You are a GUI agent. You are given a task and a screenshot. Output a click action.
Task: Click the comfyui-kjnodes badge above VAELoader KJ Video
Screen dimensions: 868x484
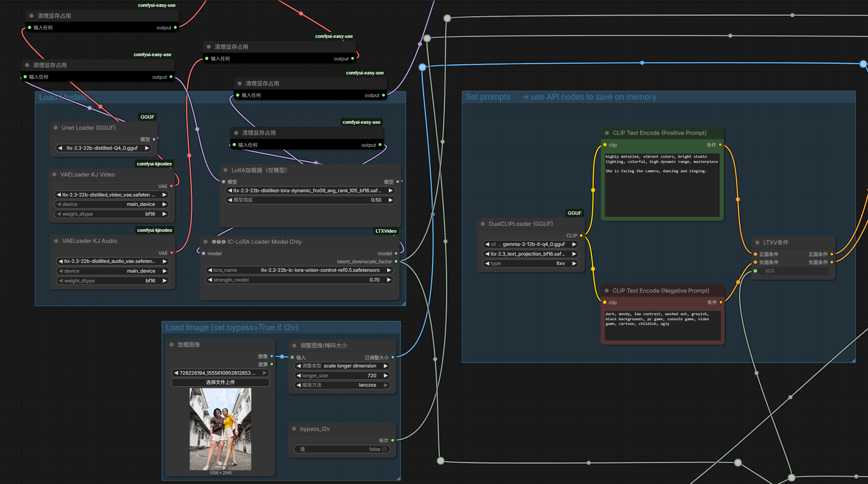pos(154,164)
